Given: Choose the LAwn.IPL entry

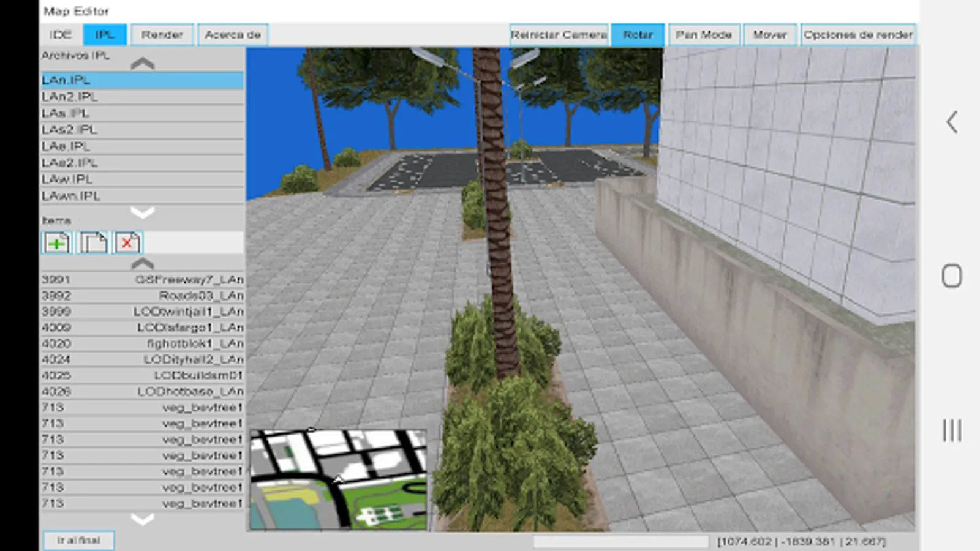Looking at the screenshot, I should point(142,196).
